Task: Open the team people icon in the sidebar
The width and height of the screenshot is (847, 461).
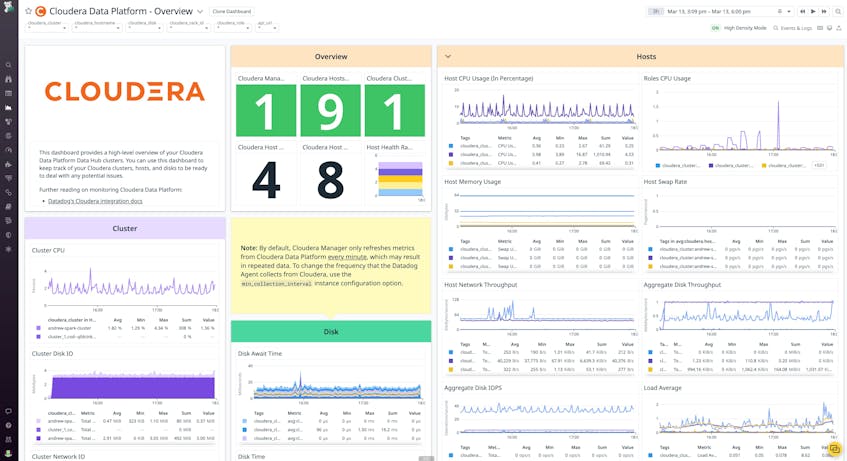Action: pos(8,439)
